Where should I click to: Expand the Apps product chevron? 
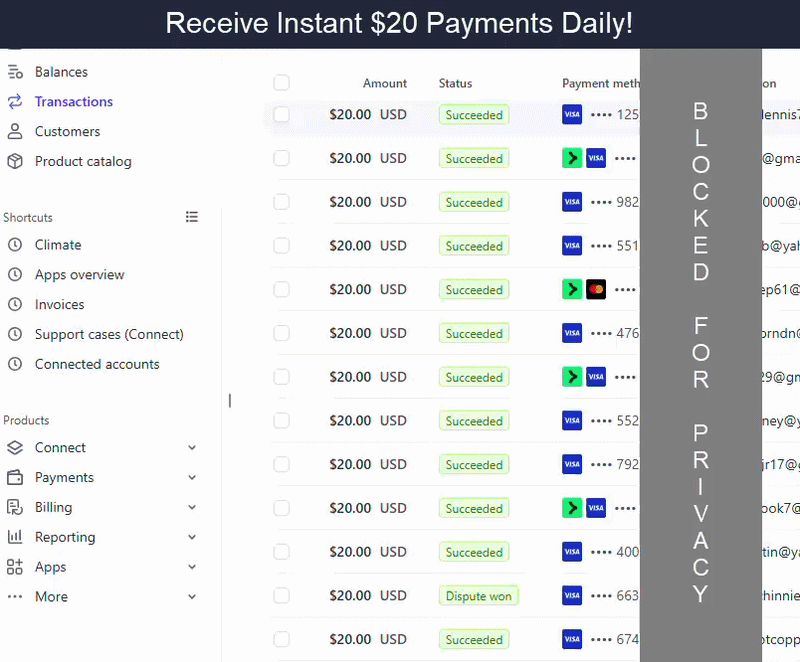[192, 567]
